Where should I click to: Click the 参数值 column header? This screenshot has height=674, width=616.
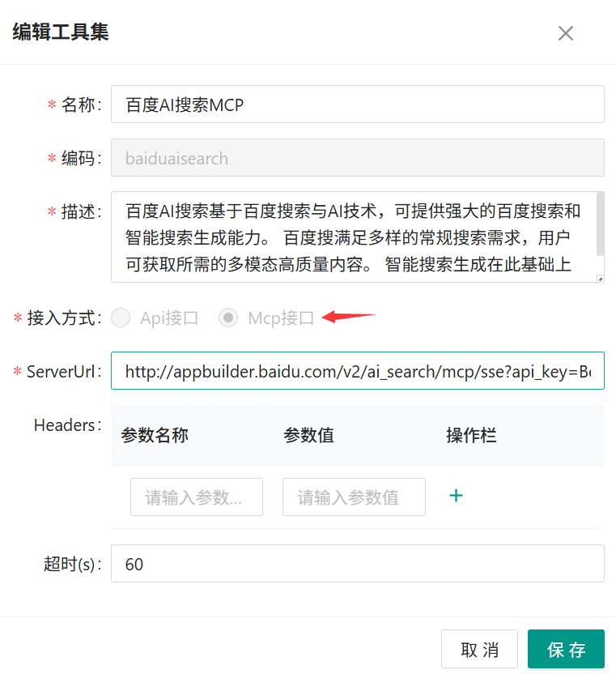(308, 435)
